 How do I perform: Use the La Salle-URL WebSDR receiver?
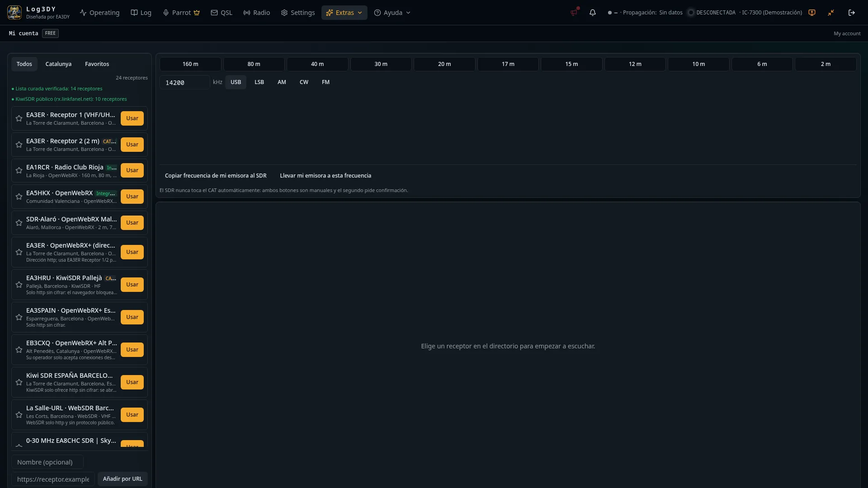click(132, 415)
